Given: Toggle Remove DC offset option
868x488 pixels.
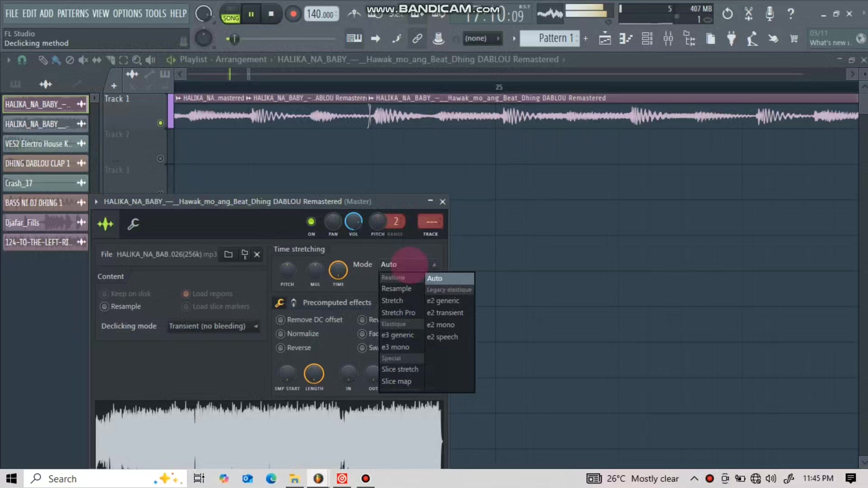Looking at the screenshot, I should pyautogui.click(x=310, y=319).
